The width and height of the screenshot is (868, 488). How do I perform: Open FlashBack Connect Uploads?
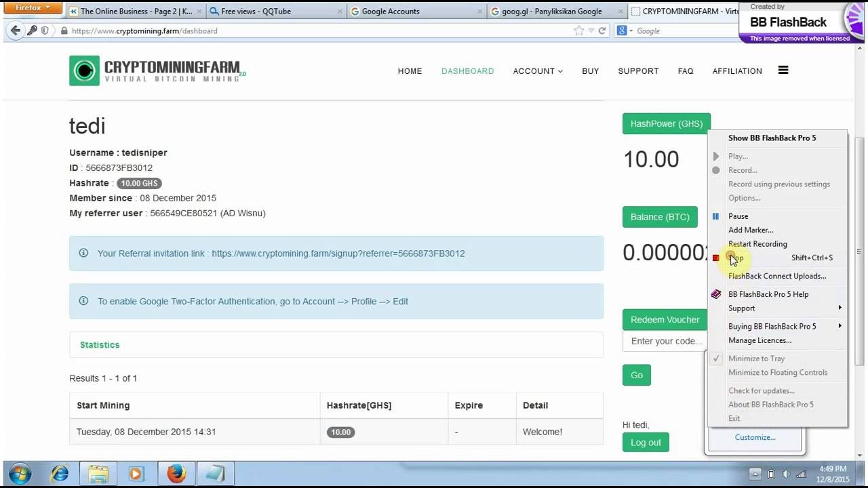coord(777,276)
